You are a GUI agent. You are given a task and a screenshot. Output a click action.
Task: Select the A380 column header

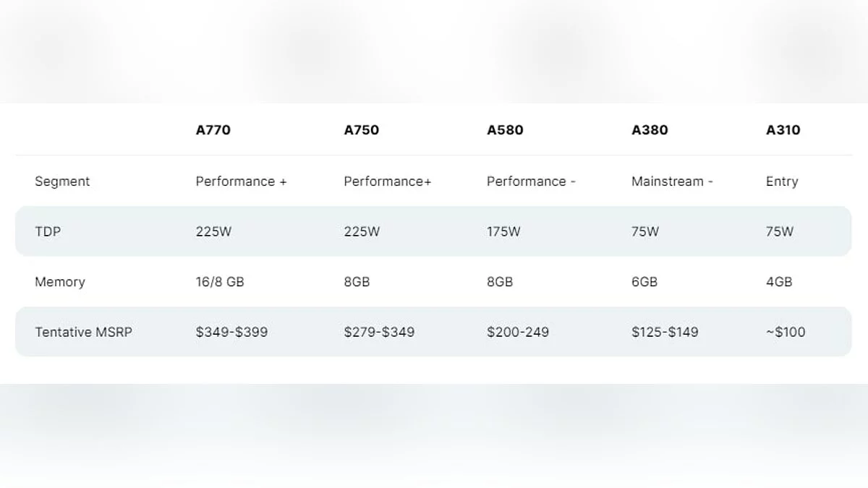[650, 130]
